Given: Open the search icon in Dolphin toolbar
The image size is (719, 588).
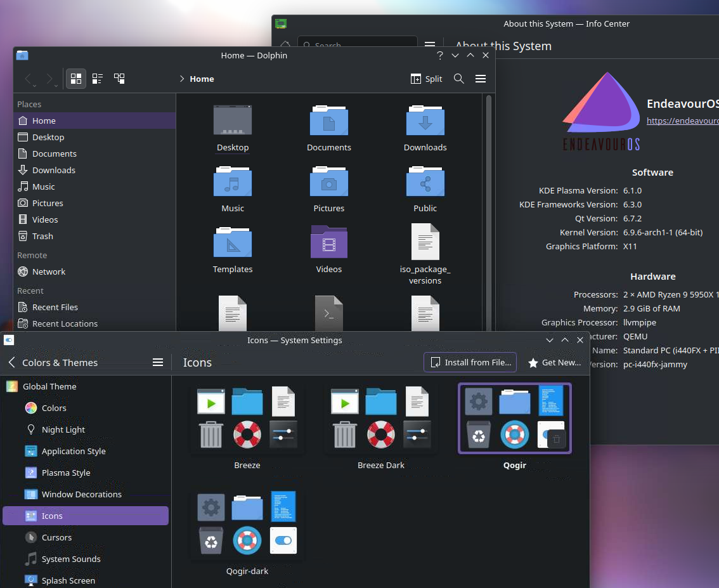Looking at the screenshot, I should pyautogui.click(x=458, y=79).
